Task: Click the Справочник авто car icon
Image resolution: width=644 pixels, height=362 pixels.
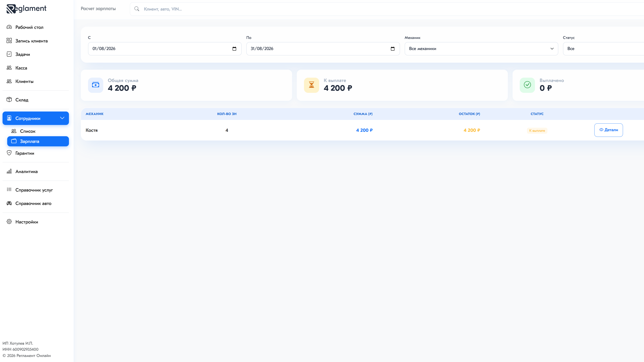Action: click(x=9, y=203)
